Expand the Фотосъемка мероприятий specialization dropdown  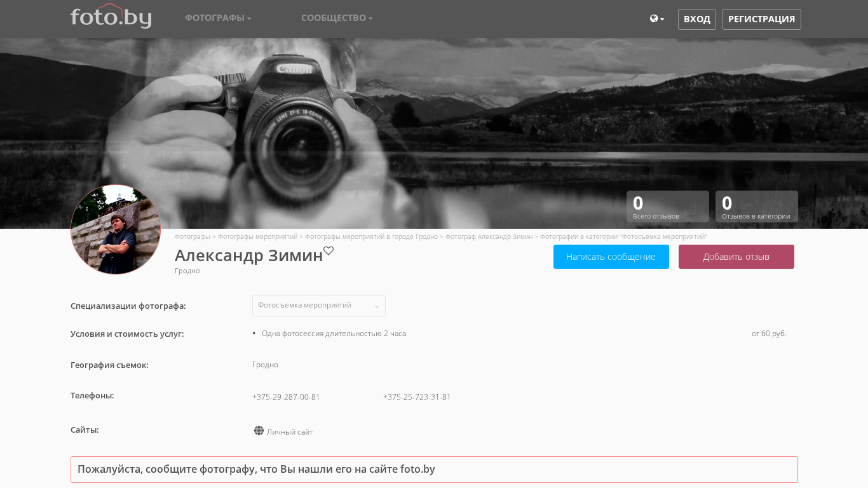[x=319, y=306]
